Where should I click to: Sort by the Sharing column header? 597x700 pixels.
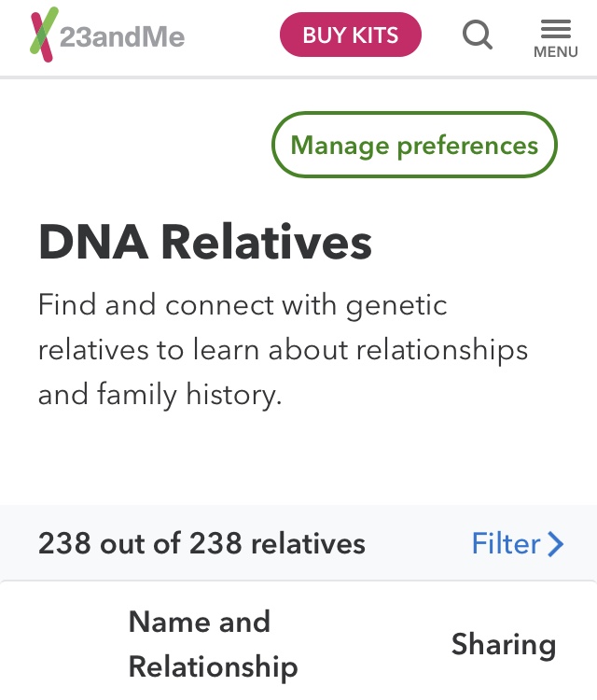503,644
